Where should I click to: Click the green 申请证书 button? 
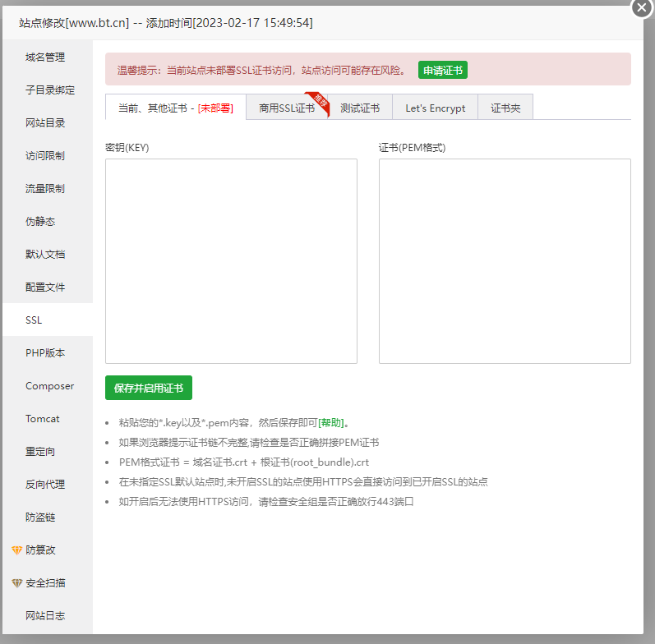click(x=442, y=71)
